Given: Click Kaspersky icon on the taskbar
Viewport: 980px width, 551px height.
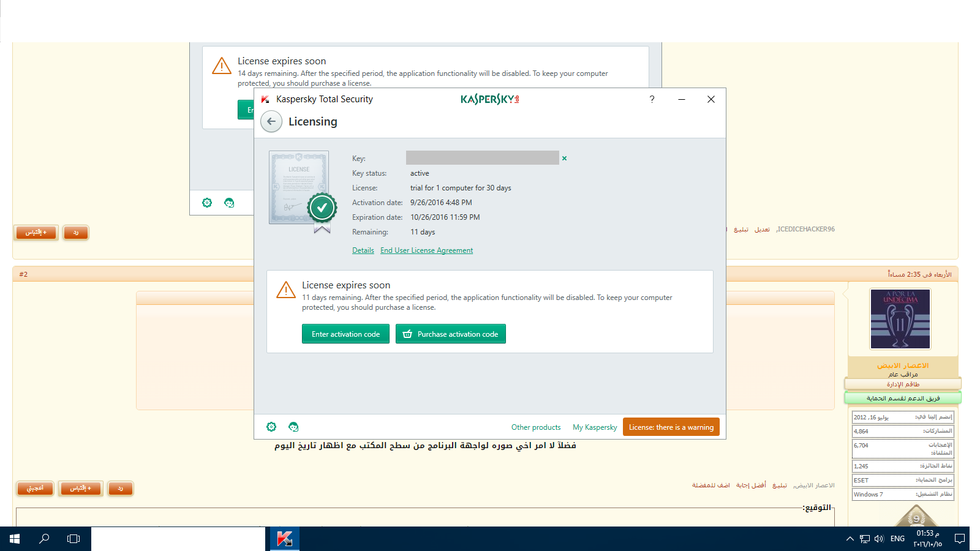Looking at the screenshot, I should 285,539.
